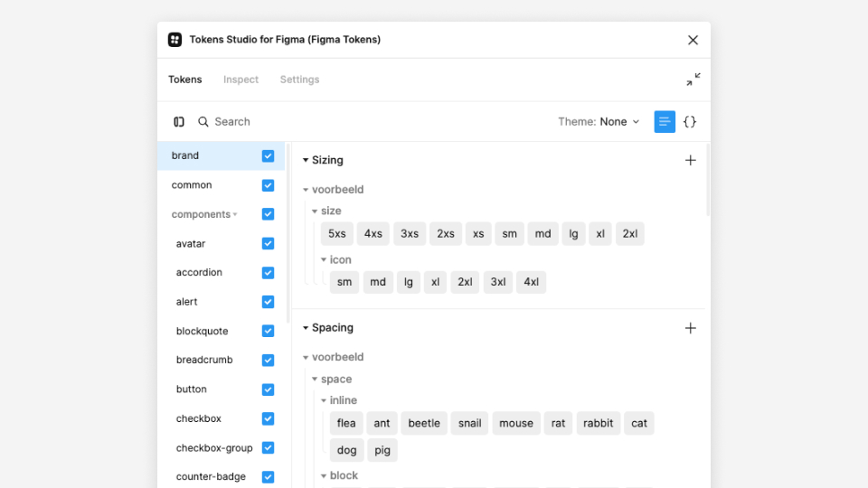Switch to list view icon
This screenshot has width=868, height=488.
665,122
